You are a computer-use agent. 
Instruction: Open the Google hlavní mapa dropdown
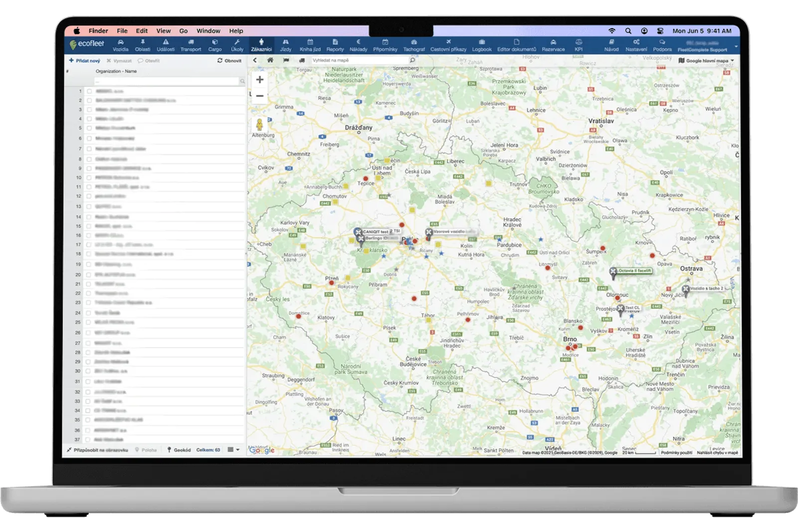coord(706,61)
